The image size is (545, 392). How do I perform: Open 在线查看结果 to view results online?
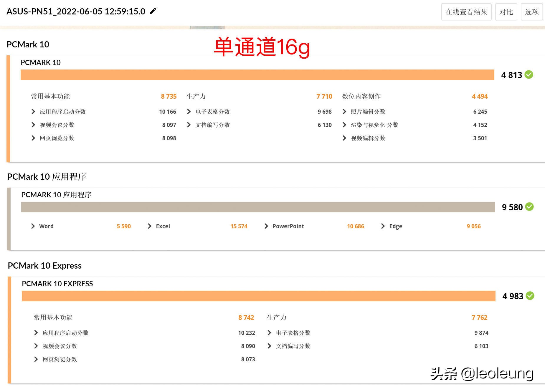[x=466, y=12]
